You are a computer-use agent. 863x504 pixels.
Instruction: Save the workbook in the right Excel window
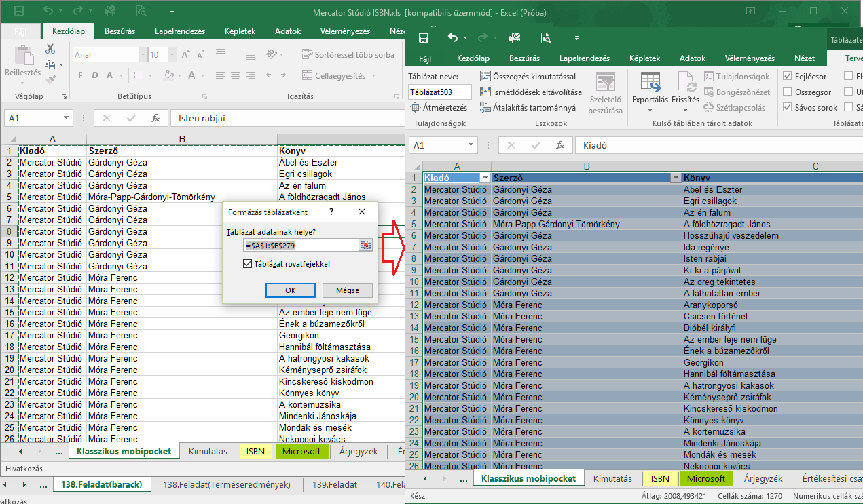[424, 38]
